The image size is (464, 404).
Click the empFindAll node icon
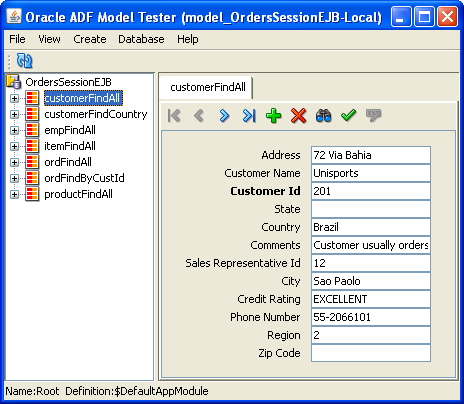click(x=32, y=130)
